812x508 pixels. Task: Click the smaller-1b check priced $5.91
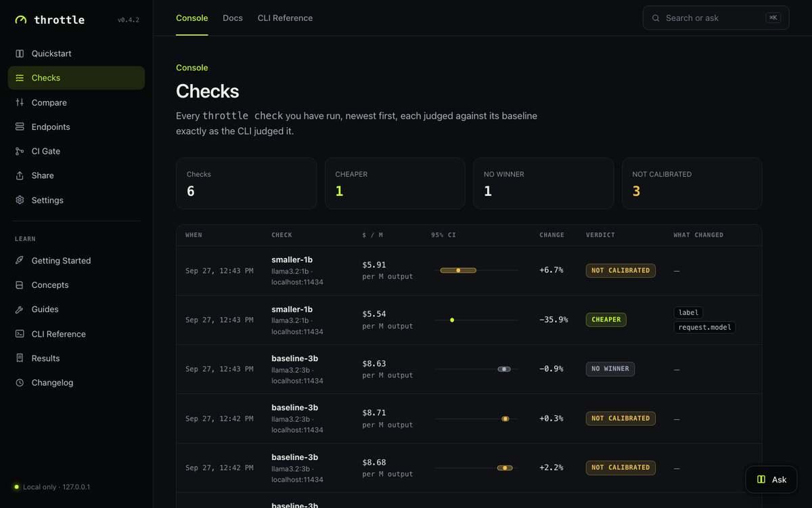292,259
